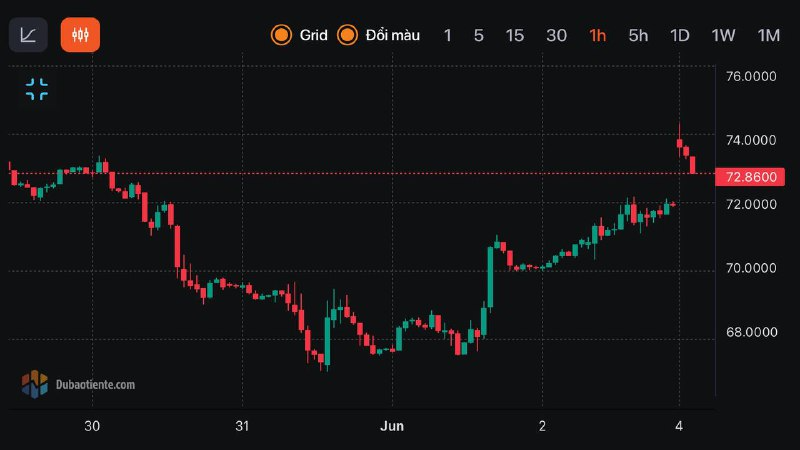Click the Dubaotiente.com watermark text
This screenshot has width=800, height=450.
coord(96,384)
